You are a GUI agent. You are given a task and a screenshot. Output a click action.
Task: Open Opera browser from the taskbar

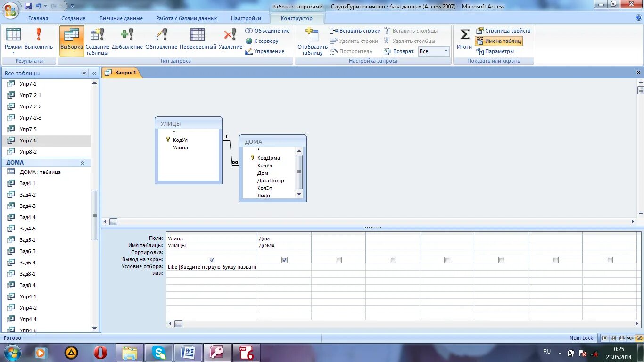click(x=100, y=353)
